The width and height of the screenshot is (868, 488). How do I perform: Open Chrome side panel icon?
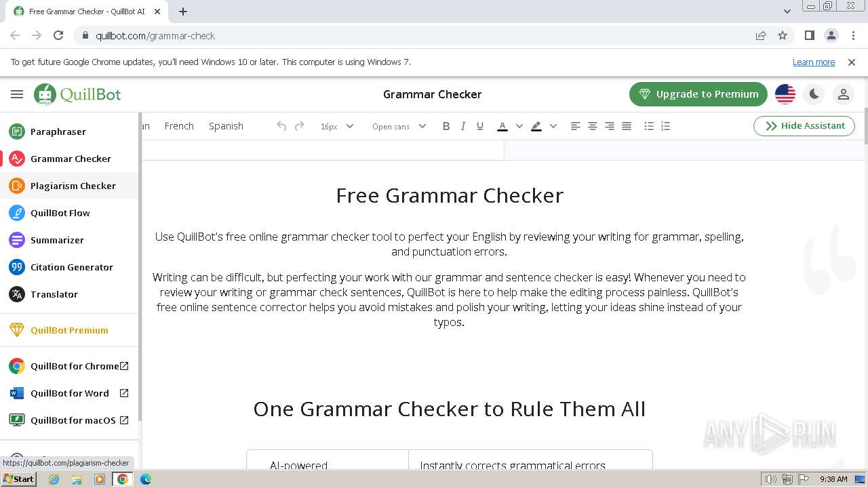pos(809,35)
